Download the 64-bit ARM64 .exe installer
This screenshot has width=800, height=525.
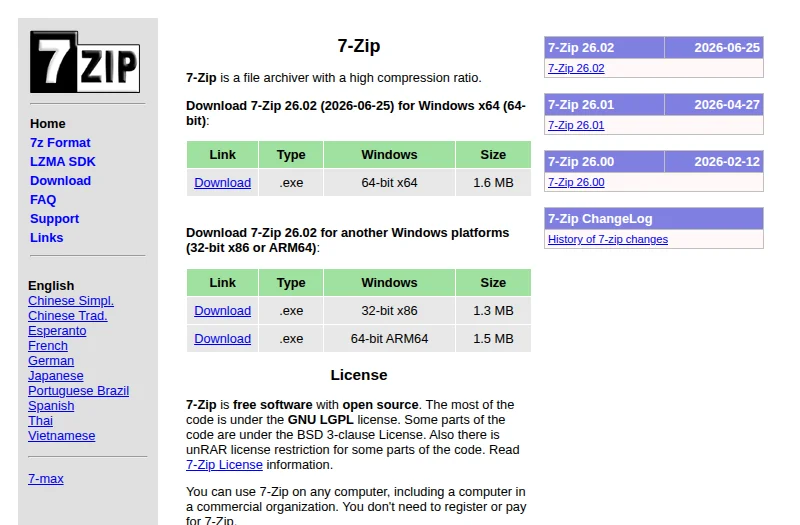click(x=222, y=339)
